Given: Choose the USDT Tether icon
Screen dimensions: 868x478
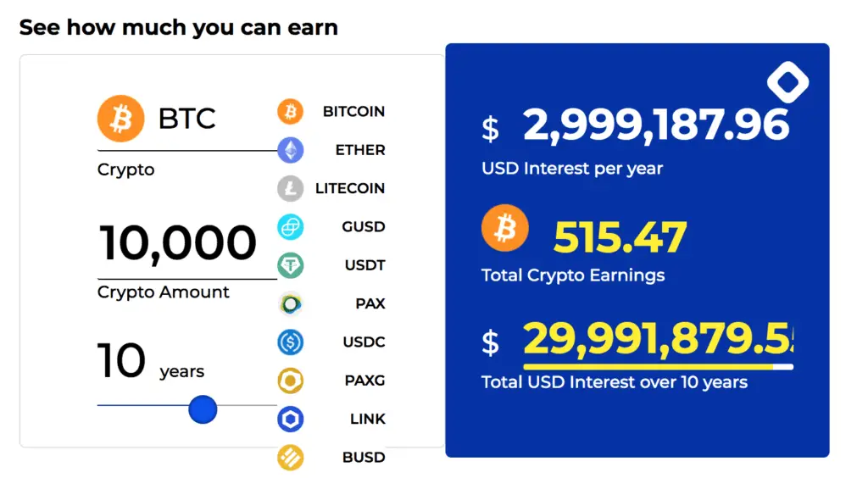Looking at the screenshot, I should coord(290,265).
